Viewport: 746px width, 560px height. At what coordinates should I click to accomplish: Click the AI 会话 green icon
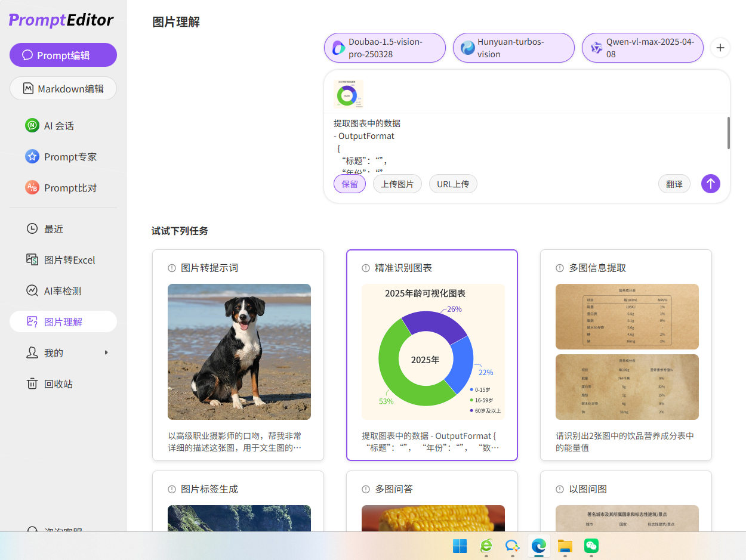32,126
